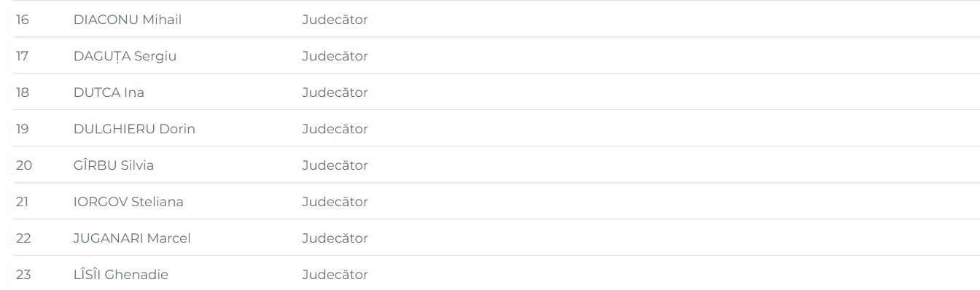Click row number 17
The width and height of the screenshot is (980, 290).
pos(23,56)
